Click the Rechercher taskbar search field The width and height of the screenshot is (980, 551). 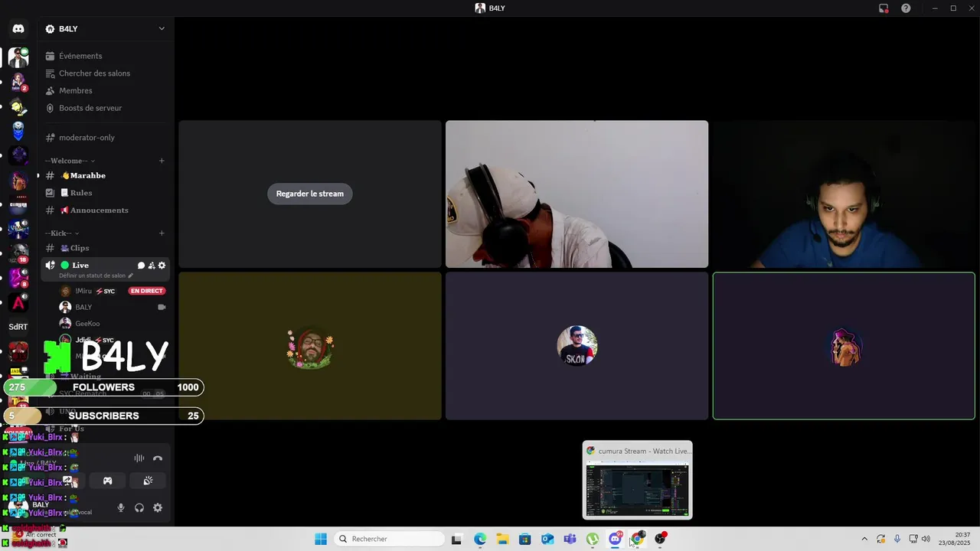point(389,539)
